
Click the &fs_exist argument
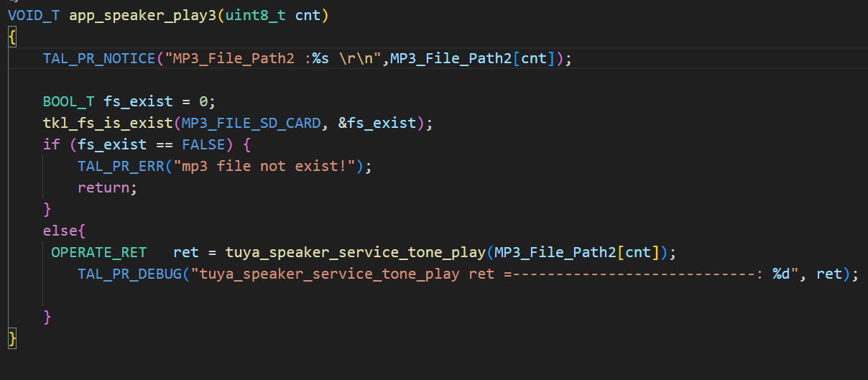pyautogui.click(x=377, y=123)
